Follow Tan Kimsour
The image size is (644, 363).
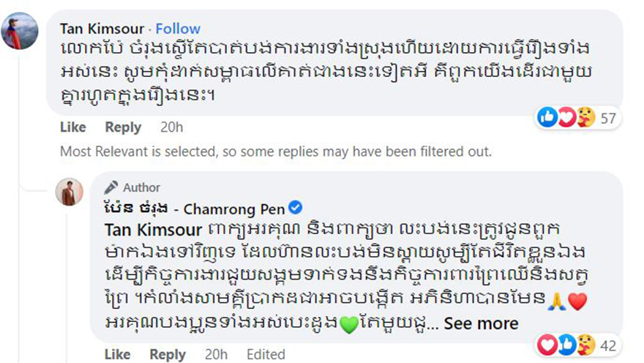tap(178, 29)
